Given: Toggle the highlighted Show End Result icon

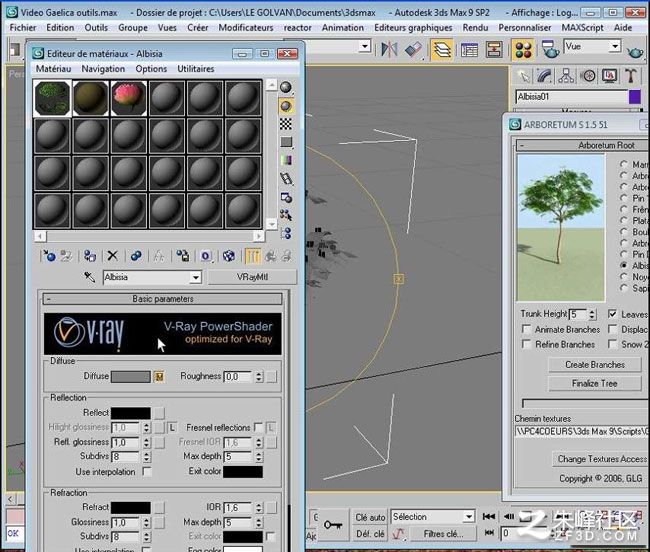Looking at the screenshot, I should click(x=252, y=256).
